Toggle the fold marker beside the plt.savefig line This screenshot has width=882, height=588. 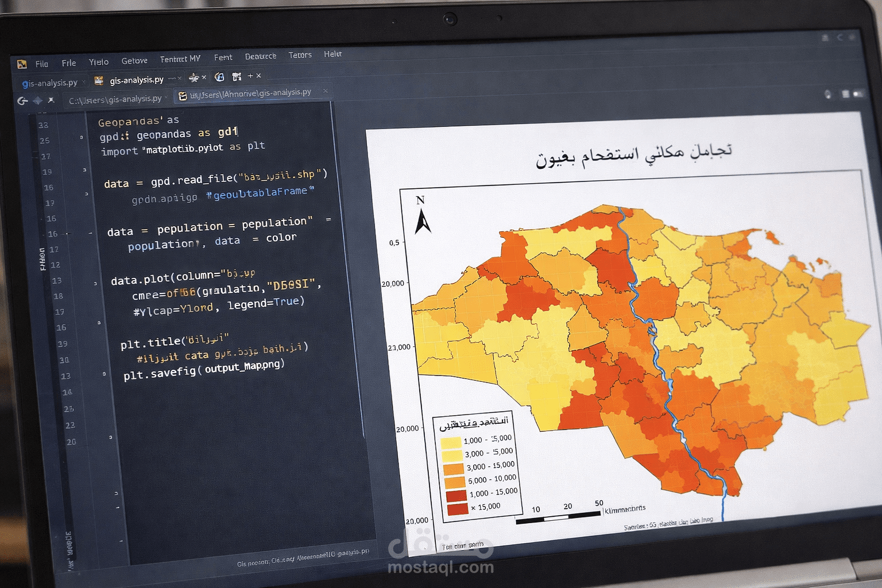point(104,374)
